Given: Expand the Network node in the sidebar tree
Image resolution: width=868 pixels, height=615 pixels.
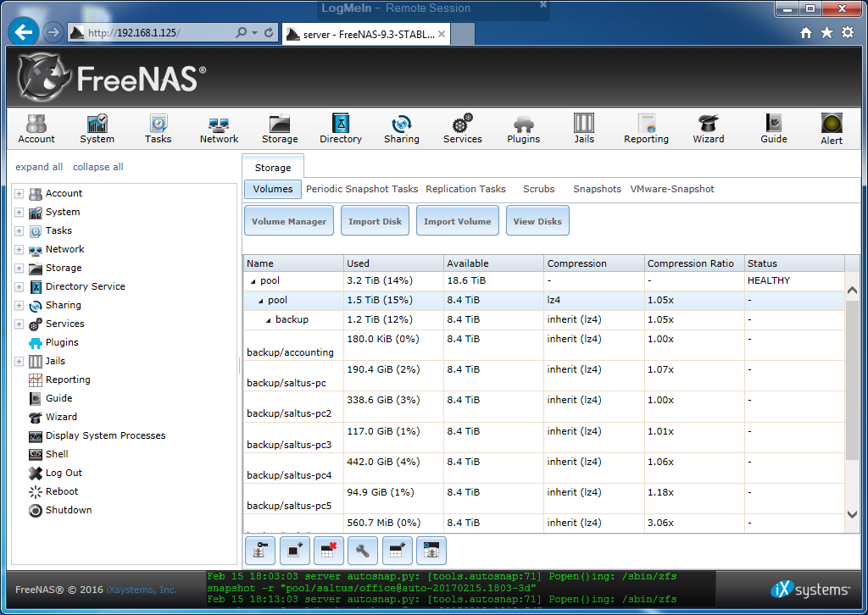Looking at the screenshot, I should pos(19,249).
